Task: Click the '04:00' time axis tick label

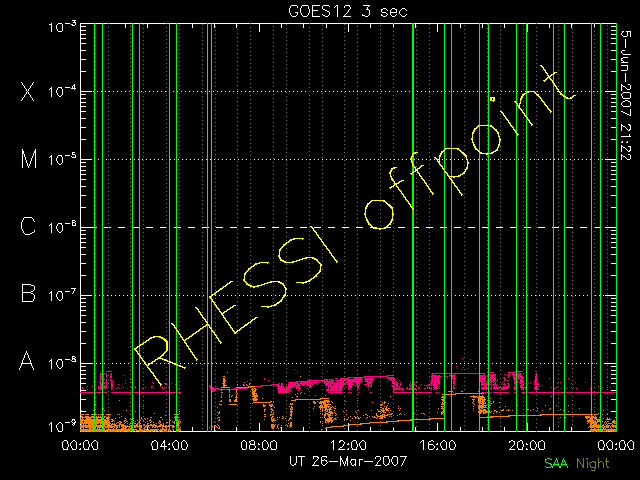Action: point(169,445)
